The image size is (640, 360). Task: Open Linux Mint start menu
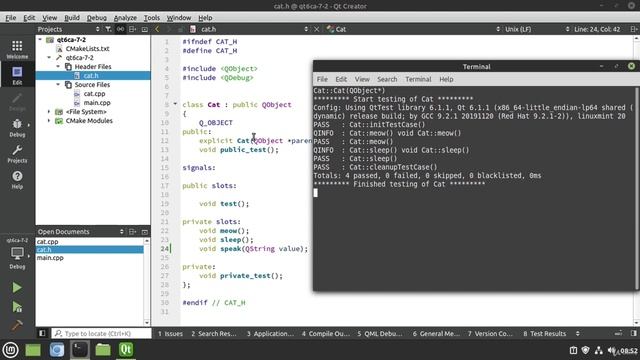pos(10,350)
